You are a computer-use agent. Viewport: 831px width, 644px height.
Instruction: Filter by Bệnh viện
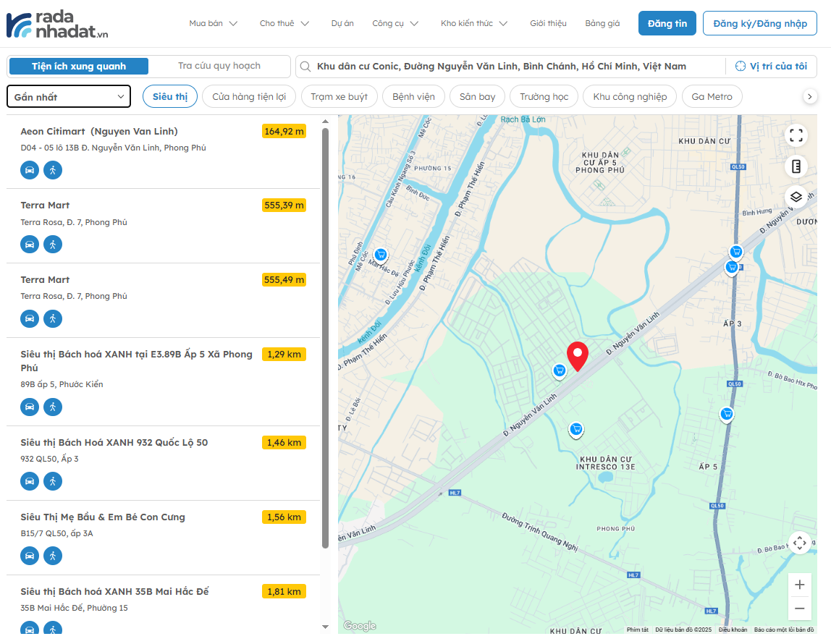pos(413,96)
